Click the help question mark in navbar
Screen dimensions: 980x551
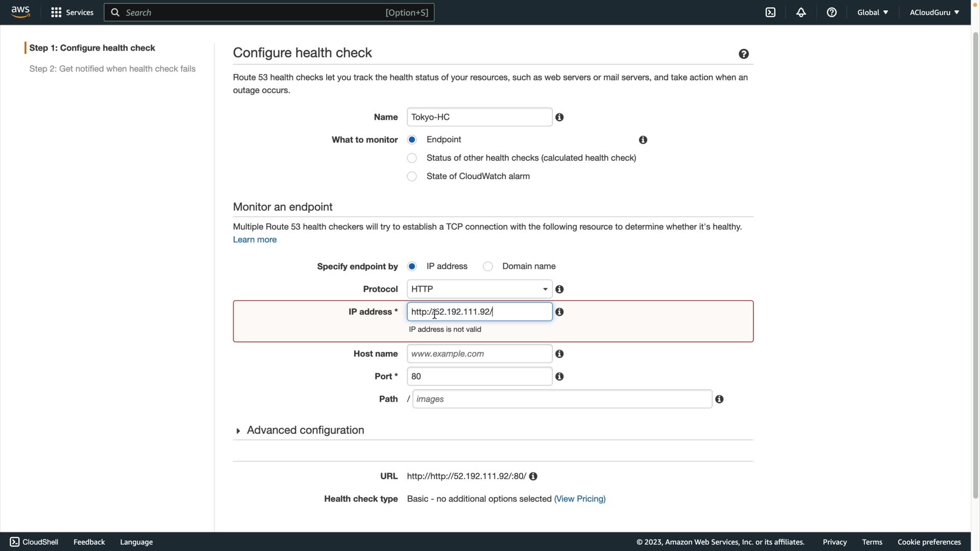(831, 12)
